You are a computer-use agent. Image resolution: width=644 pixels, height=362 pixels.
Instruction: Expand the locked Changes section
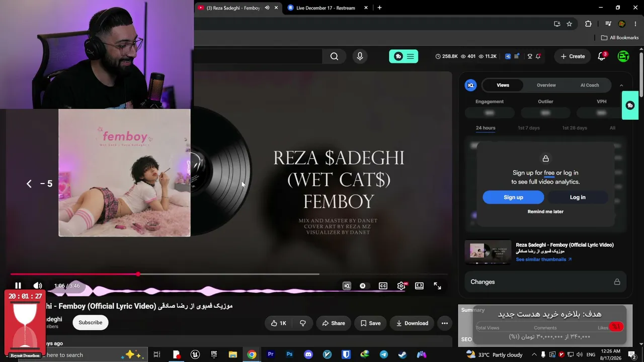(545, 282)
